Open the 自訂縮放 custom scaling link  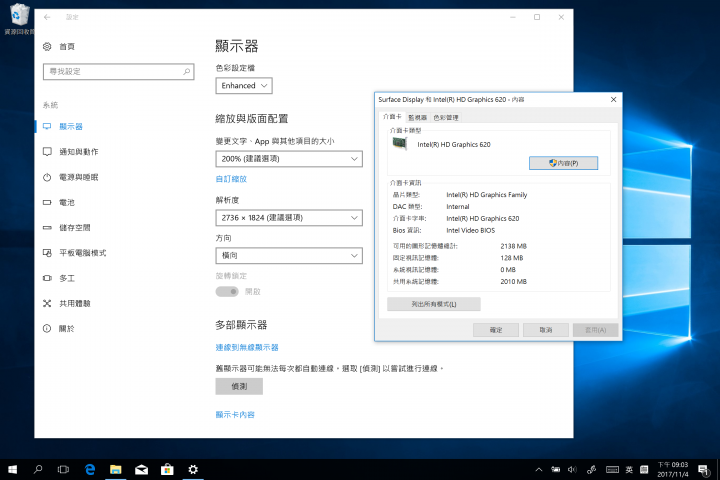pos(231,179)
